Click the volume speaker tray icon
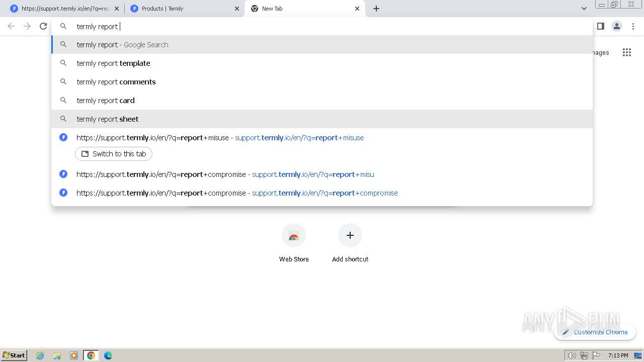Image resolution: width=644 pixels, height=362 pixels. pyautogui.click(x=572, y=355)
